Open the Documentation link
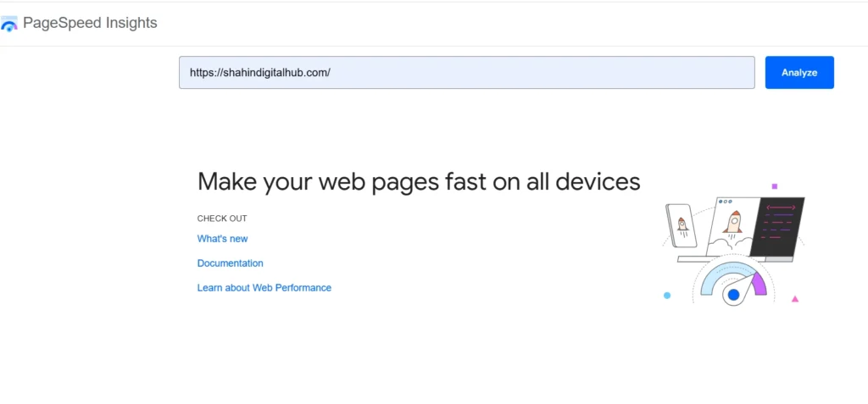This screenshot has width=868, height=404. point(231,263)
